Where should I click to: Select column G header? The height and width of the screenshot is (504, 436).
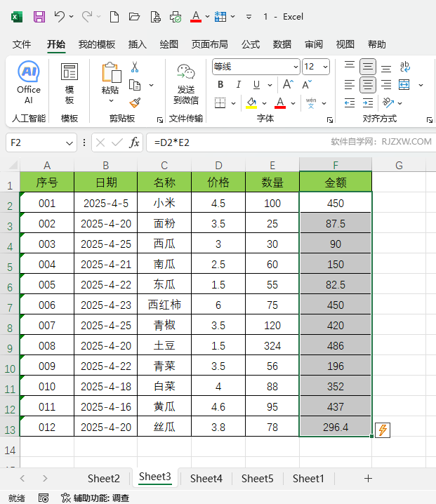(399, 165)
